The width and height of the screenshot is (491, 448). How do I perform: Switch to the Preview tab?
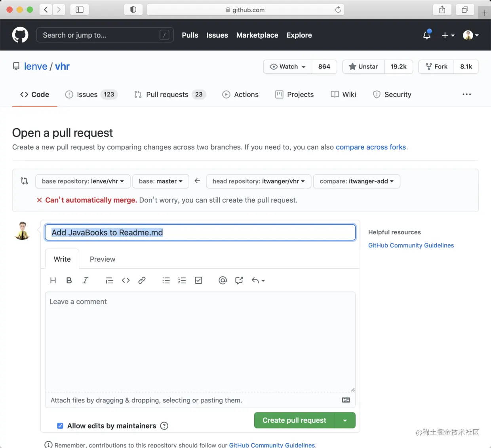click(103, 259)
